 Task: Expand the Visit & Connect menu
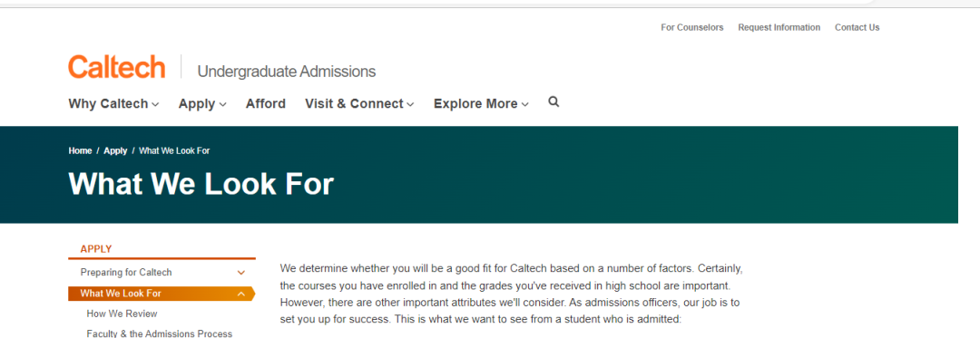click(x=359, y=104)
